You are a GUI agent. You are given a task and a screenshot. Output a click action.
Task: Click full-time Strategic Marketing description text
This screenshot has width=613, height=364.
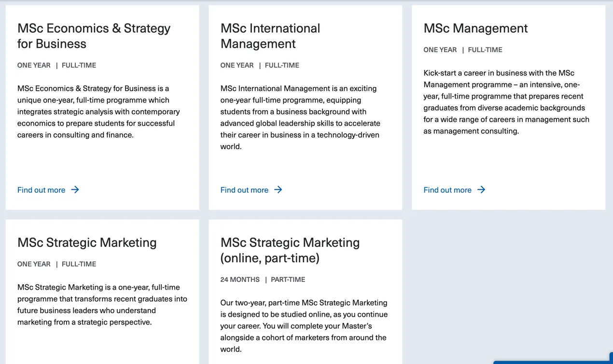pyautogui.click(x=102, y=305)
